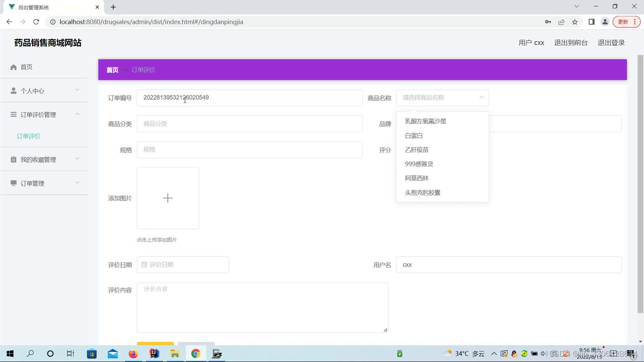The image size is (644, 362).
Task: Expand the 个人中心 sidebar menu
Action: click(x=77, y=90)
